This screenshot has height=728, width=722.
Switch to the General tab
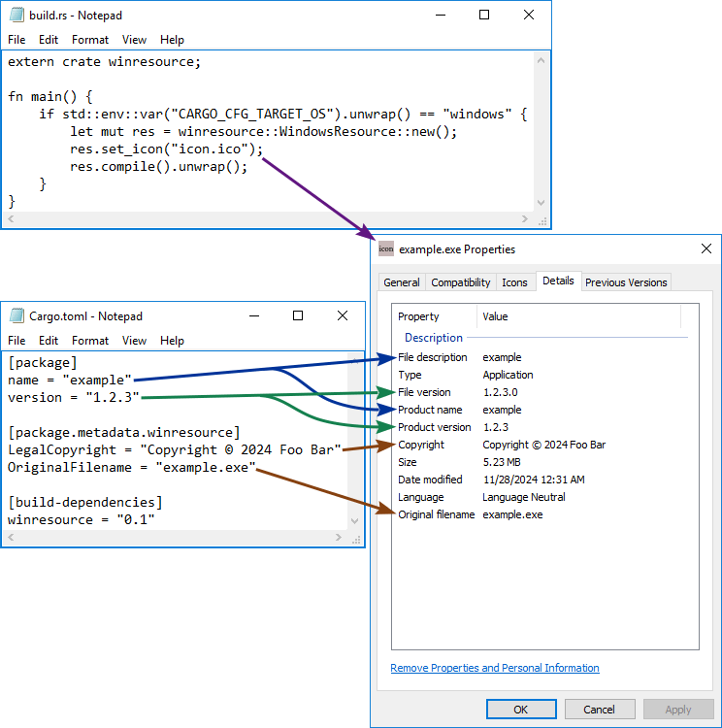[x=402, y=282]
